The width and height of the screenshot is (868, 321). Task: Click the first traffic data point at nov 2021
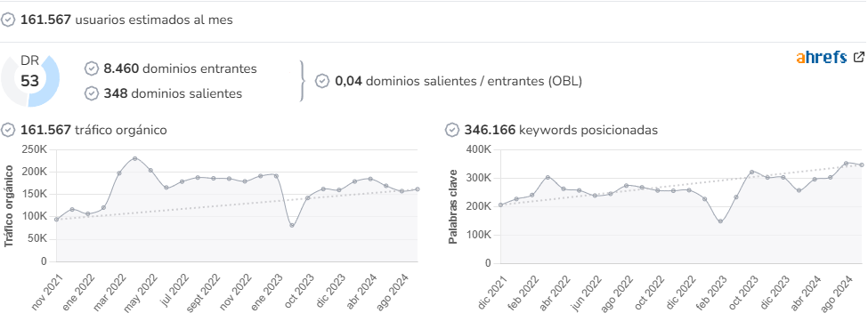[56, 220]
